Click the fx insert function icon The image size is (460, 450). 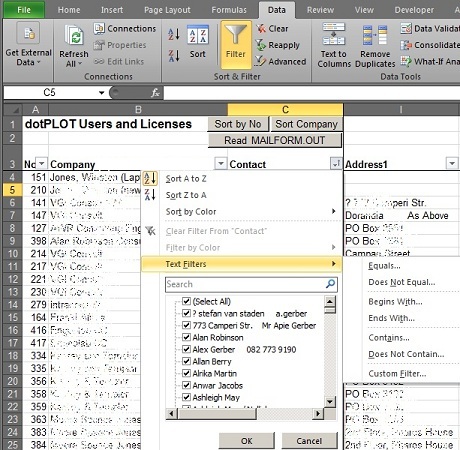point(155,93)
